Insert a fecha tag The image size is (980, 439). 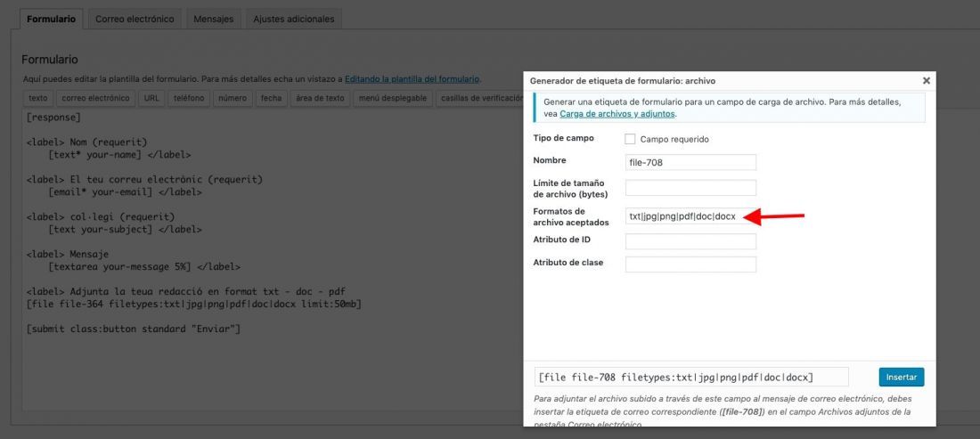click(271, 98)
